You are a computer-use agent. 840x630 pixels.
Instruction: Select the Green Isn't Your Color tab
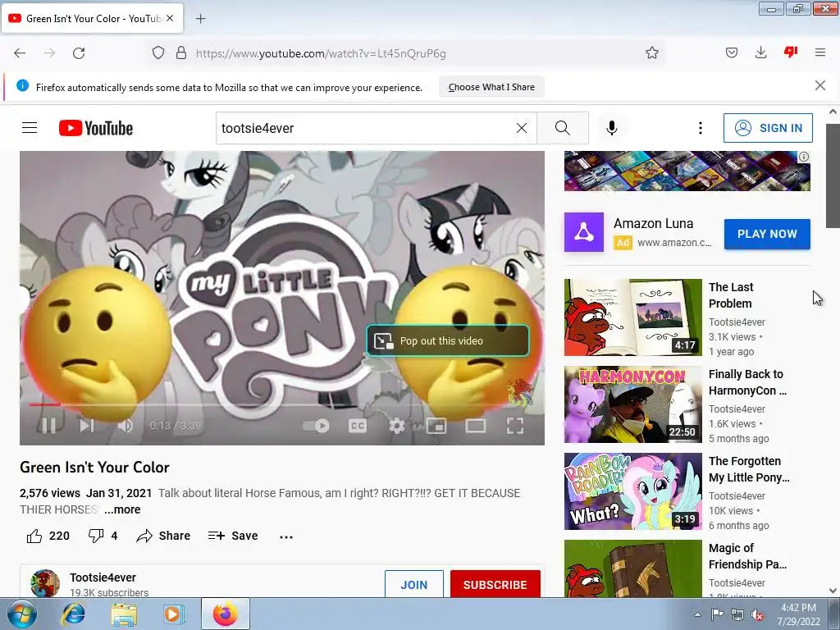coord(92,19)
